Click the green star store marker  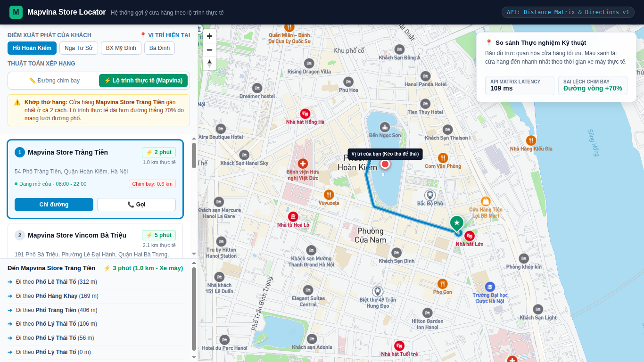coord(456,223)
